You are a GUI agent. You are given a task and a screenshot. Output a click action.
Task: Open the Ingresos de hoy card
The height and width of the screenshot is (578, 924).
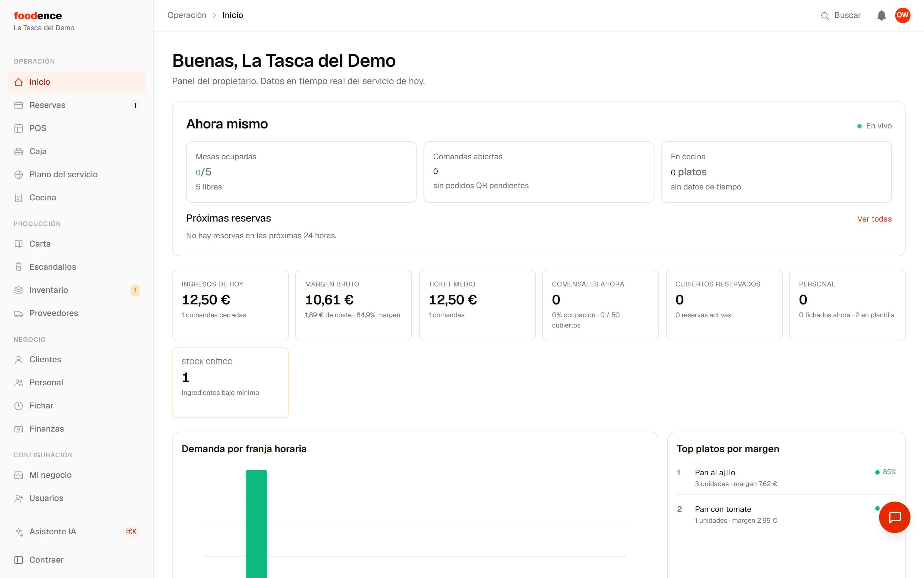pyautogui.click(x=230, y=305)
